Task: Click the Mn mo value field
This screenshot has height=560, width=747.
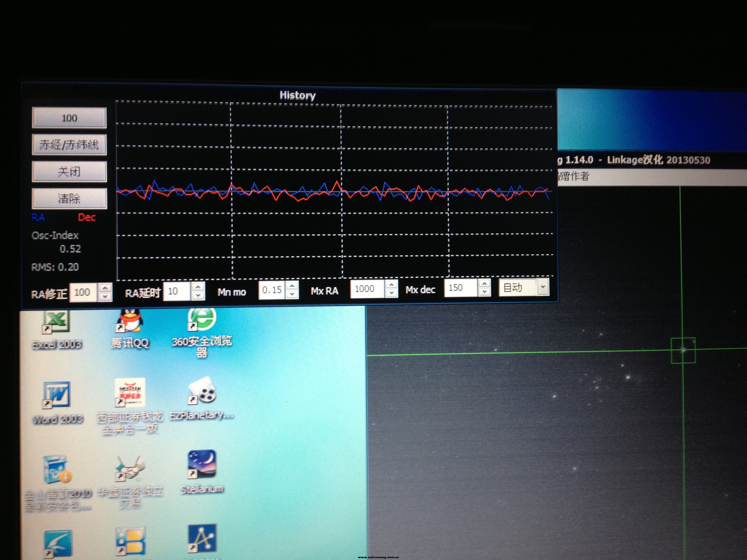Action: tap(272, 290)
